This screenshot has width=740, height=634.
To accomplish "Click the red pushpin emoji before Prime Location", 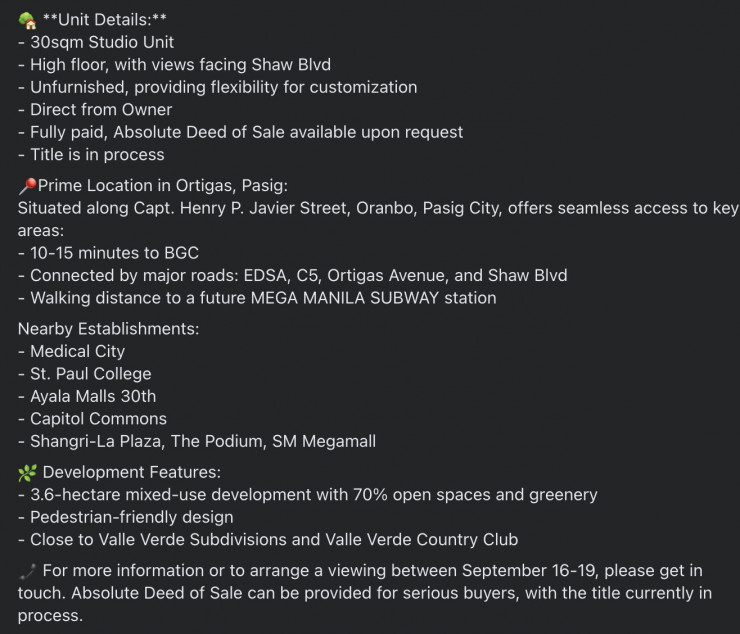I will (27, 186).
